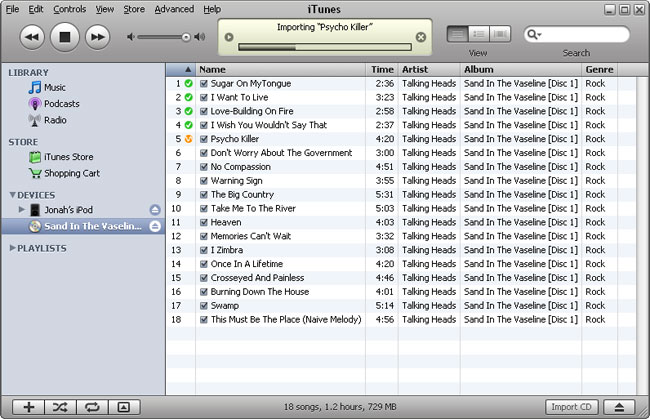Screen dimensions: 650x419
Task: Eject Sand In The Vaseline CD in sidebar
Action: click(155, 226)
